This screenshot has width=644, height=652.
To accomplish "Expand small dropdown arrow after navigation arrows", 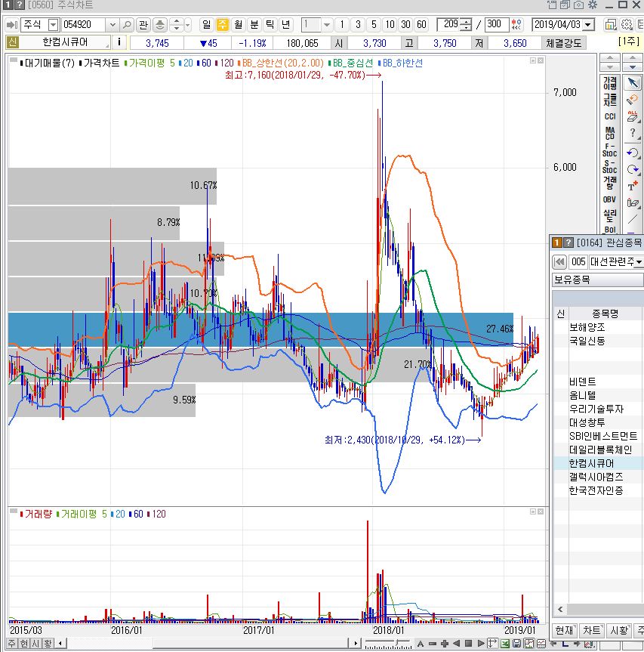I will click(x=188, y=25).
